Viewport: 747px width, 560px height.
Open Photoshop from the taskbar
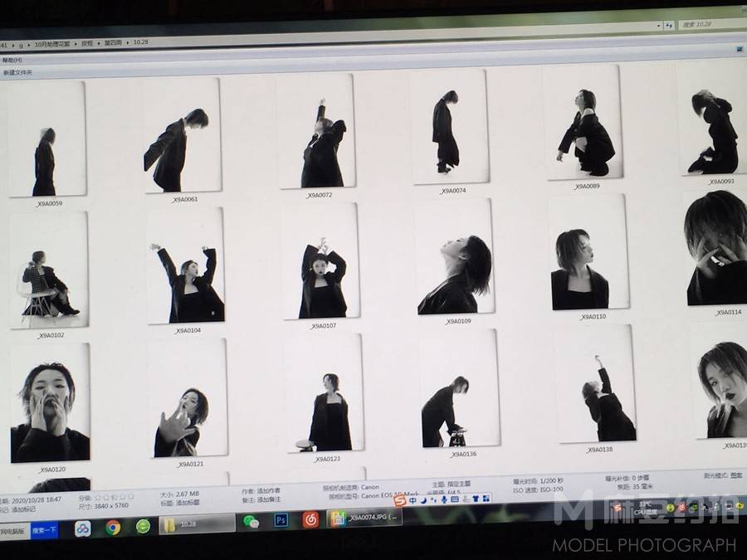281,520
